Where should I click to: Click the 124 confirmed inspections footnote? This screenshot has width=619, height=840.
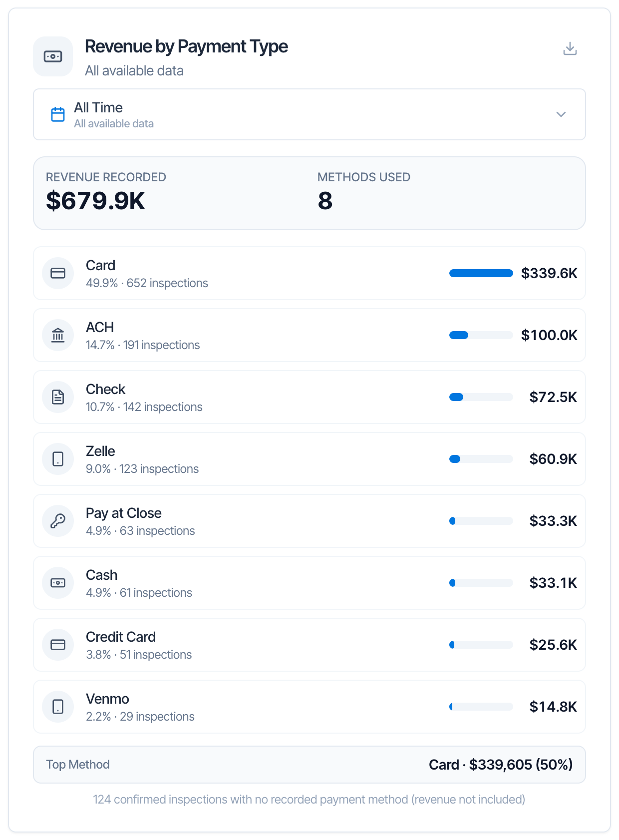309,800
